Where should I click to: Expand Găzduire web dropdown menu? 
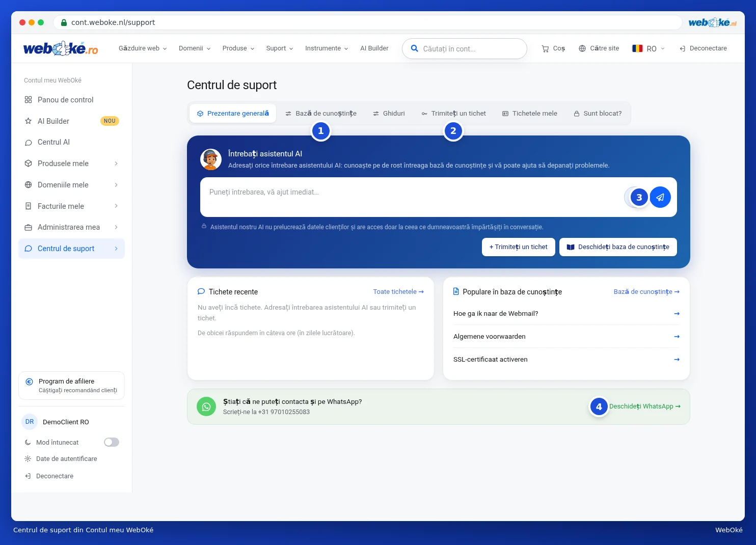(x=143, y=48)
